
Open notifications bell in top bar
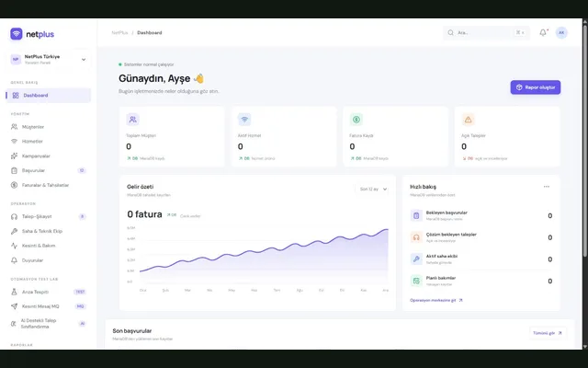pos(543,33)
